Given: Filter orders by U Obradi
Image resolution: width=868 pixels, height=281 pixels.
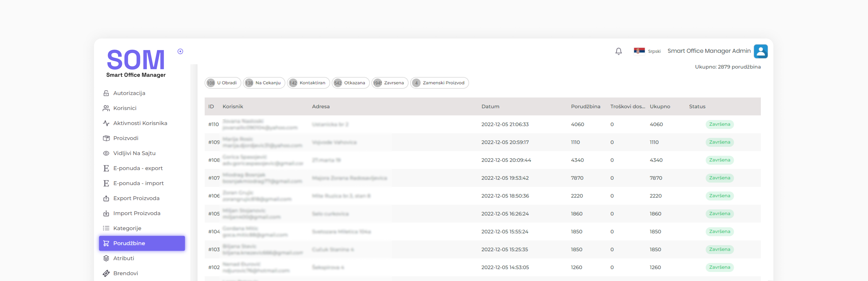Looking at the screenshot, I should pos(222,83).
